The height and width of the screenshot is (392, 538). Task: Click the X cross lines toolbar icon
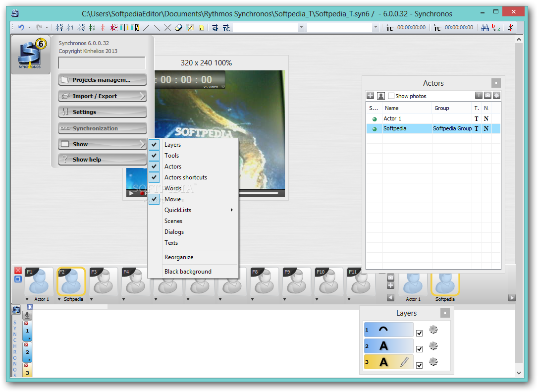point(168,28)
